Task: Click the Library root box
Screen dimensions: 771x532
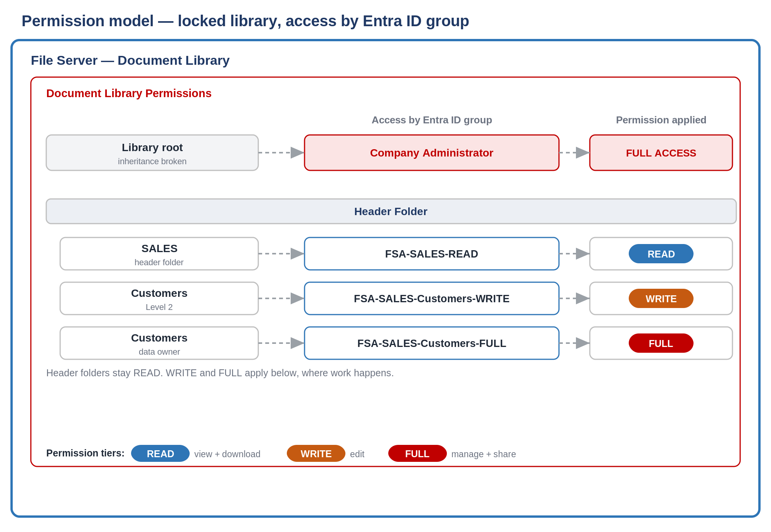Action: point(152,153)
